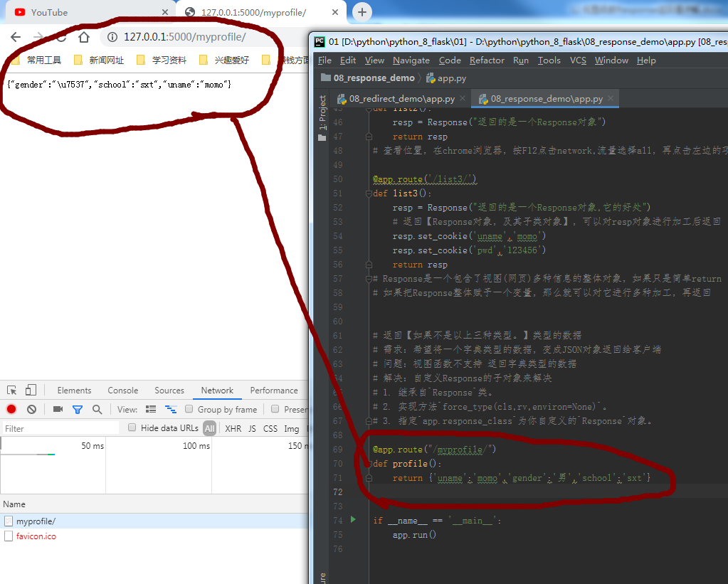Viewport: 728px width, 584px height.
Task: Click app.py breadcrumb in navigation bar
Action: (x=446, y=78)
